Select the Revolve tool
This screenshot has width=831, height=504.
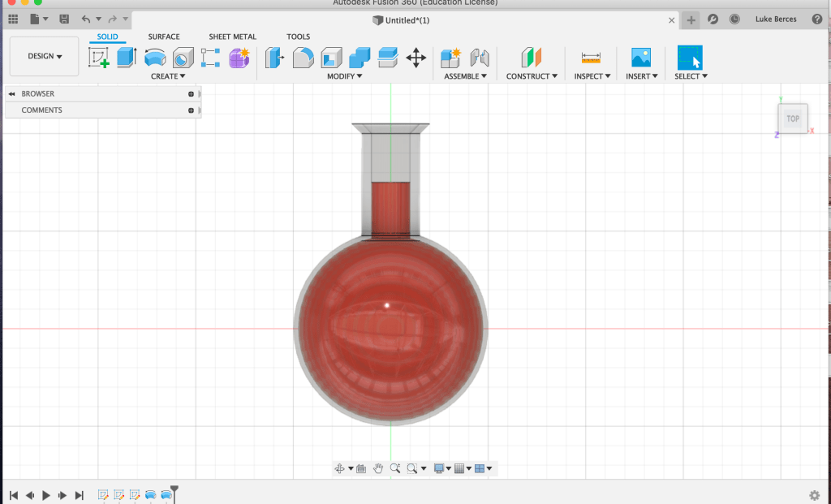tap(154, 58)
